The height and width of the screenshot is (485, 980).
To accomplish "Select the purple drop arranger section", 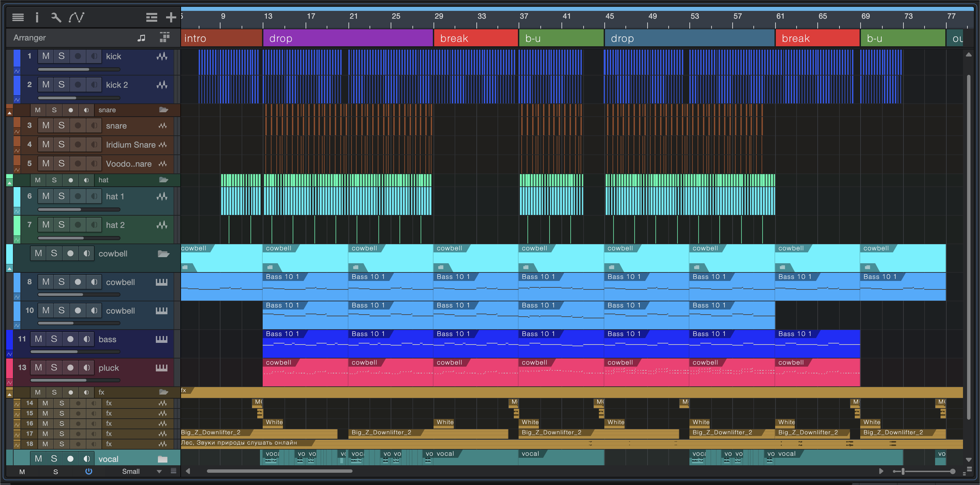I will coord(348,38).
